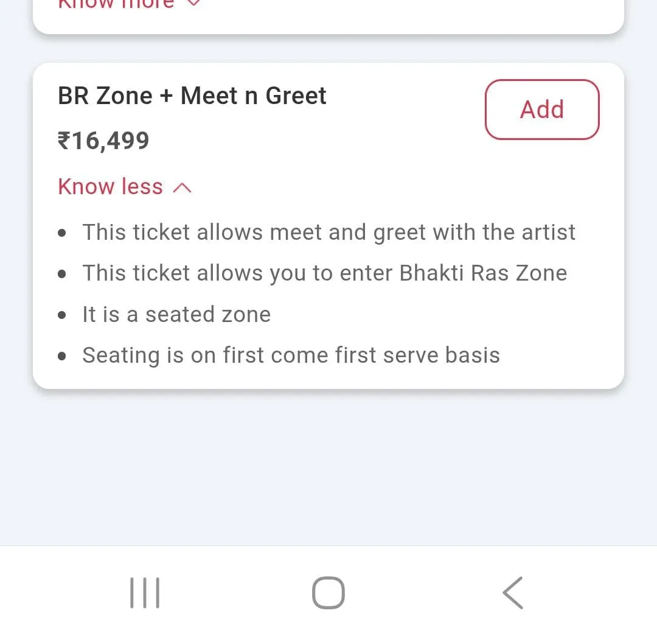
Task: Select the BR Zone + Meet n Greet title
Action: pyautogui.click(x=192, y=96)
